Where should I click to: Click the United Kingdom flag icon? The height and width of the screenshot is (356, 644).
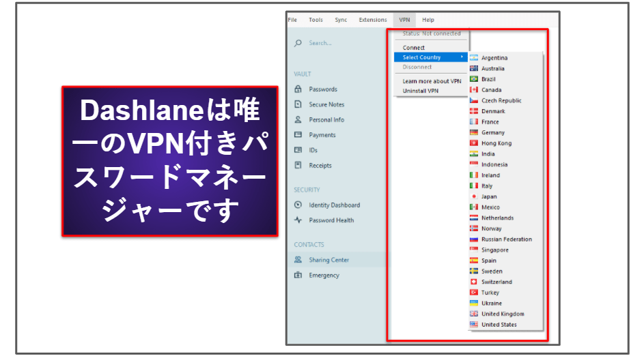(473, 314)
